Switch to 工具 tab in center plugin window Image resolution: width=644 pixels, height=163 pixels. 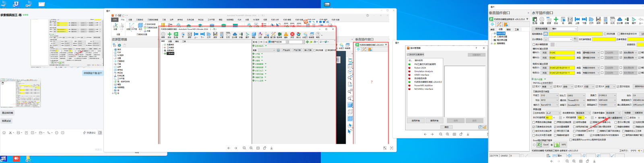pos(184,41)
